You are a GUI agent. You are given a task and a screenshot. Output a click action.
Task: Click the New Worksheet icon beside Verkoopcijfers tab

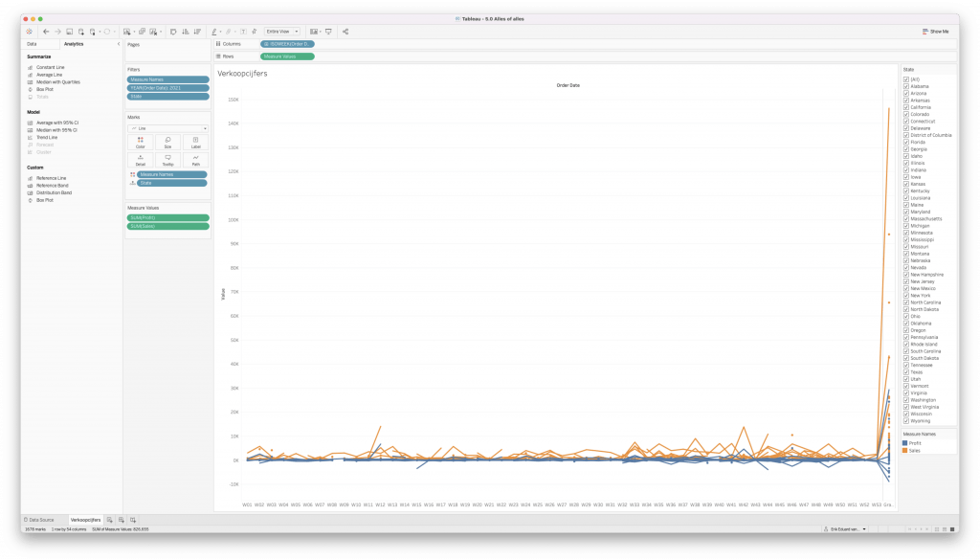coord(109,519)
